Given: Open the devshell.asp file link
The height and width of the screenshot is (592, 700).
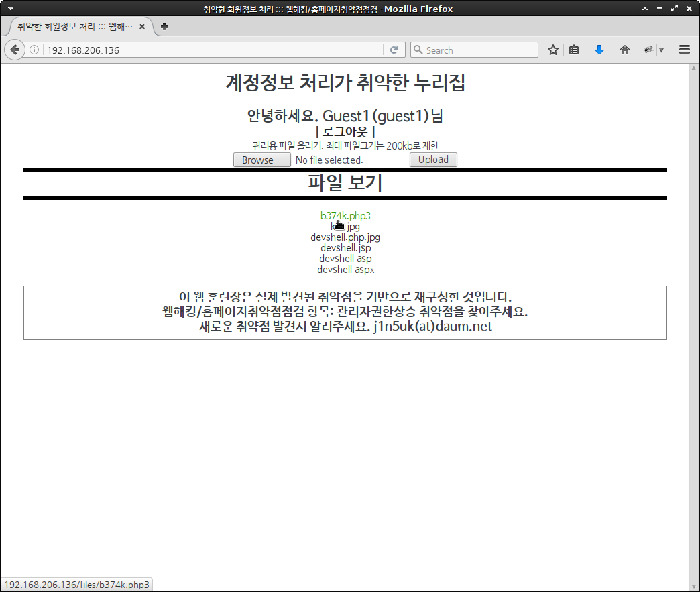Looking at the screenshot, I should click(345, 259).
